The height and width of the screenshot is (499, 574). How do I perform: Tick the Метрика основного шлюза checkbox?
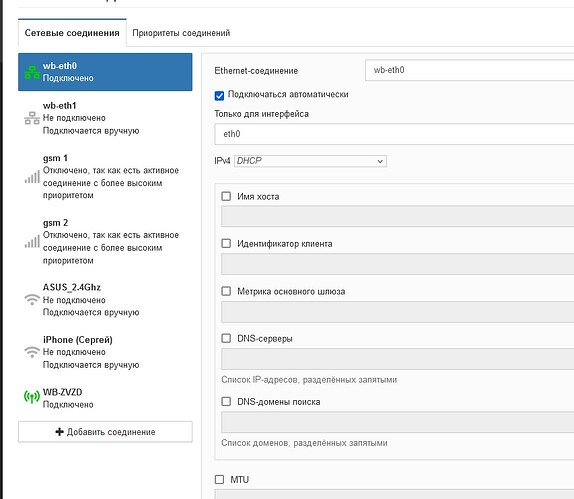[x=226, y=291]
